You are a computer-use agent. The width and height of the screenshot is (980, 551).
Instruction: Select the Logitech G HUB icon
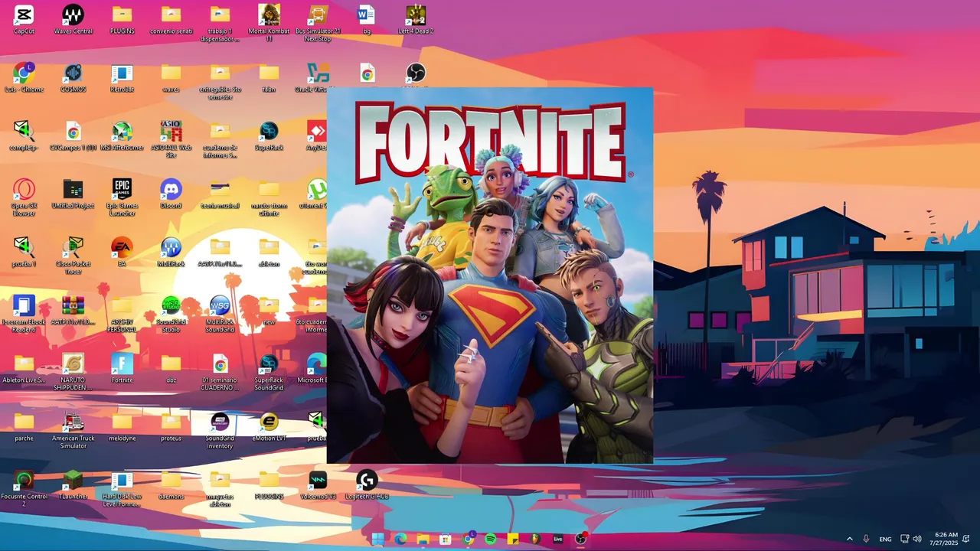367,485
